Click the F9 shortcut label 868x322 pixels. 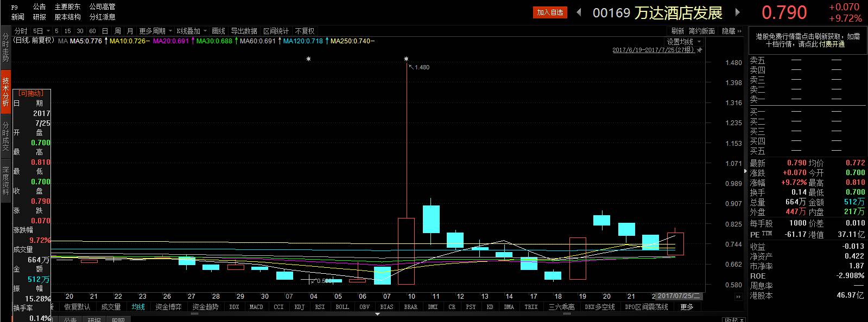(15, 7)
